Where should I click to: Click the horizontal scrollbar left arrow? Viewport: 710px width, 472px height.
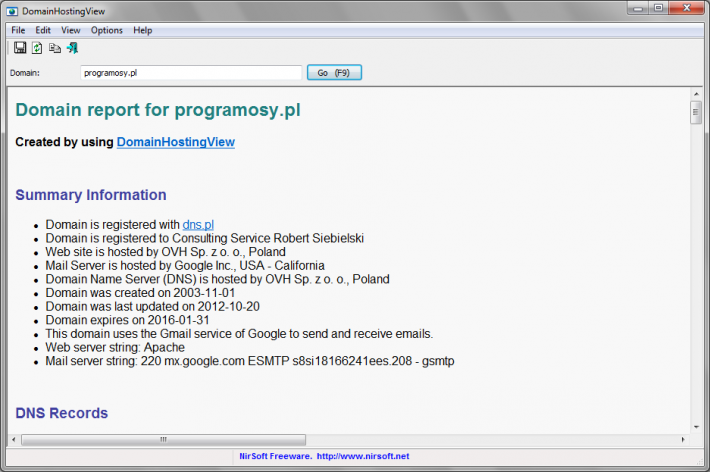(x=14, y=439)
